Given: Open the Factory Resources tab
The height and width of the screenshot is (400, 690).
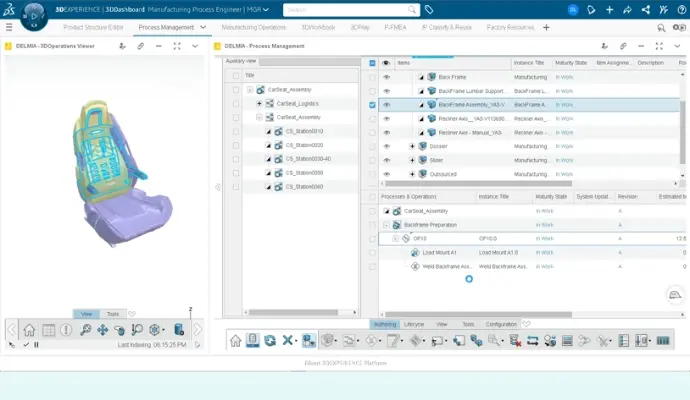Looking at the screenshot, I should 510,27.
